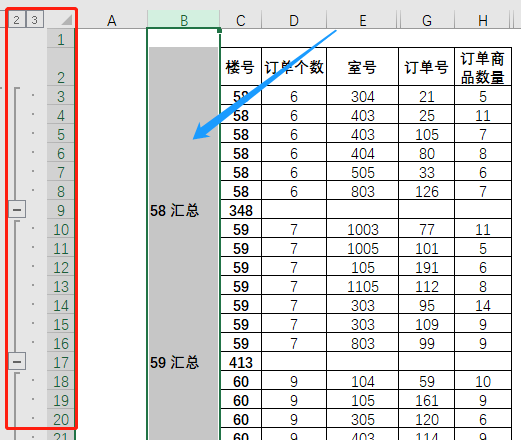Click the Select All corner triangle

66,20
